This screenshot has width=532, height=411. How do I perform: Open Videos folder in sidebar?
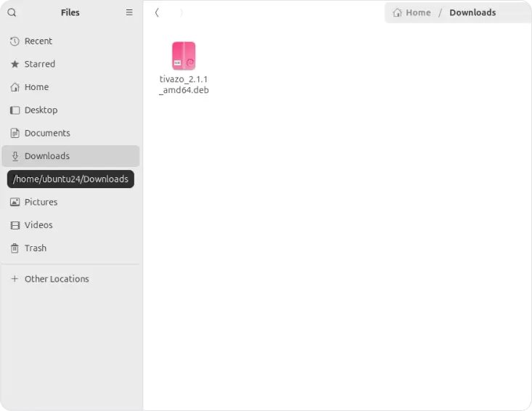click(70, 225)
